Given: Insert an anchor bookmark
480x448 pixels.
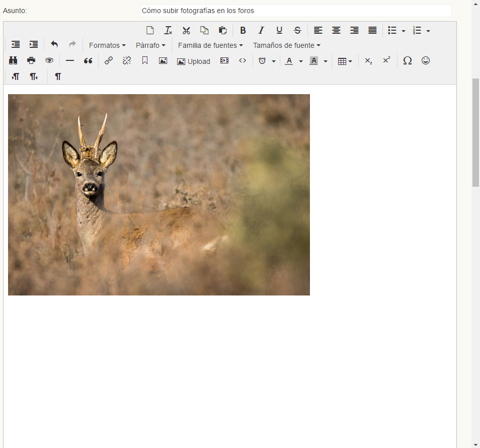Looking at the screenshot, I should (x=145, y=60).
